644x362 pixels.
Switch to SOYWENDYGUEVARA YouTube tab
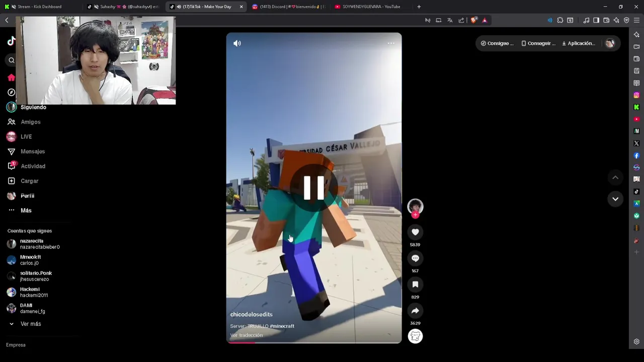point(371,7)
